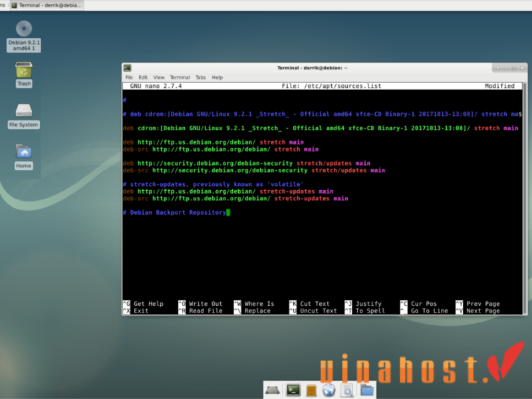Open the View menu
Image resolution: width=532 pixels, height=399 pixels.
click(158, 77)
